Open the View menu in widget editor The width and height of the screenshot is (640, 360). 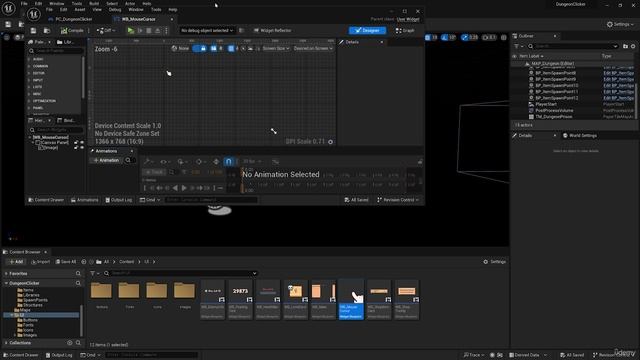tap(97, 9)
